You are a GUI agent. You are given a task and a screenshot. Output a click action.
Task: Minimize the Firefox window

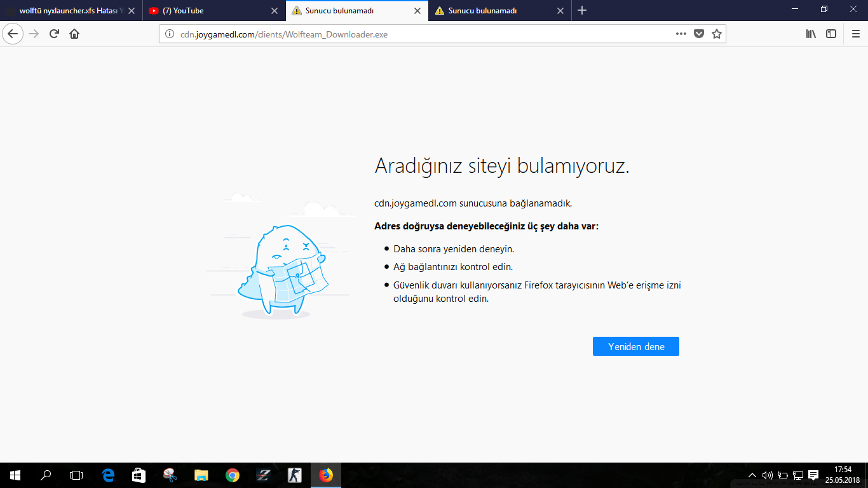pos(795,9)
